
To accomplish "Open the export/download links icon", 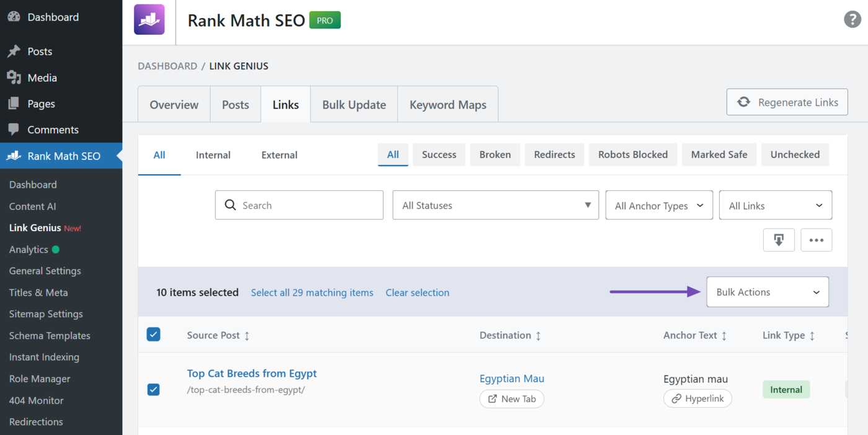I will click(x=779, y=240).
